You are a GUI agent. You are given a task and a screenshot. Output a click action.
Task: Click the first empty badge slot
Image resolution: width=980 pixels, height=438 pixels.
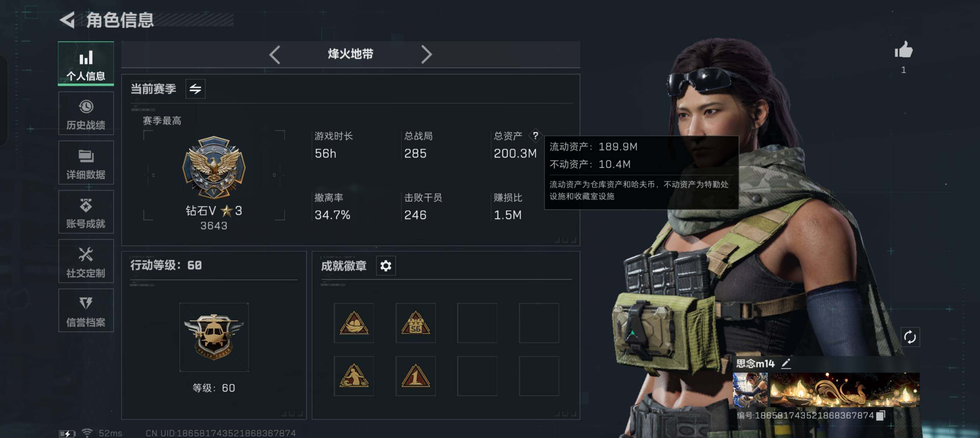coord(477,323)
